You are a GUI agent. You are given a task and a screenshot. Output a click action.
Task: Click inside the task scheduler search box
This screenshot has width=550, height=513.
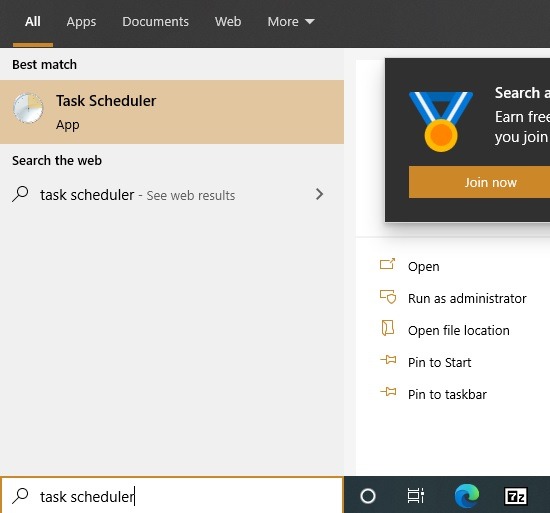172,496
